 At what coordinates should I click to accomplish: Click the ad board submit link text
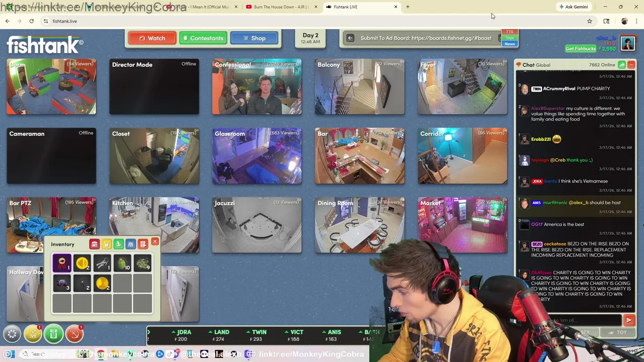pyautogui.click(x=426, y=38)
